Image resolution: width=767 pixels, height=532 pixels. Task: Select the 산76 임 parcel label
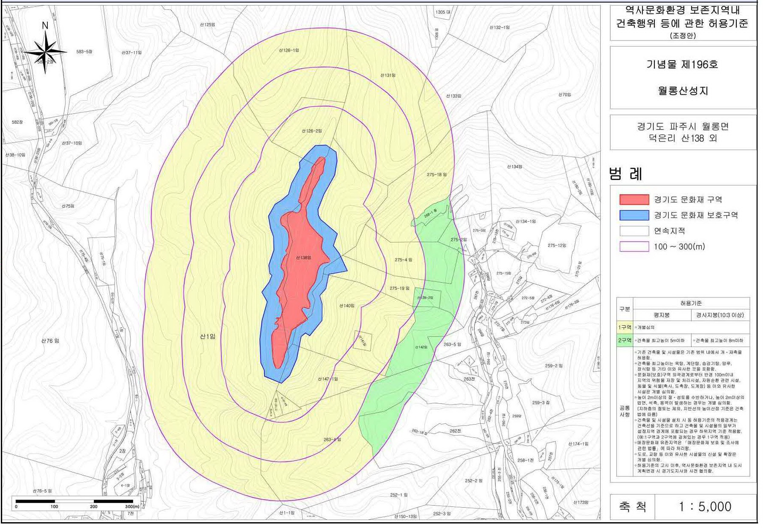tap(50, 341)
